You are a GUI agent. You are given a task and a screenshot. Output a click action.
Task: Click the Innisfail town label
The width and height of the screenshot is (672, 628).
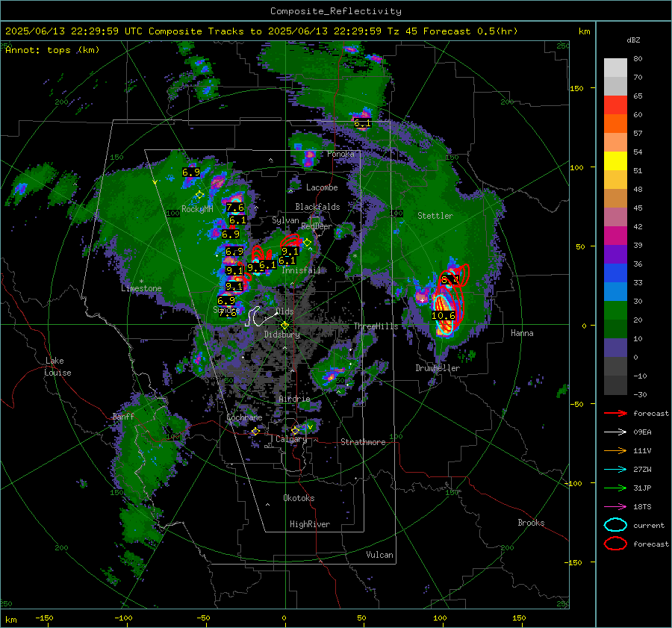301,270
